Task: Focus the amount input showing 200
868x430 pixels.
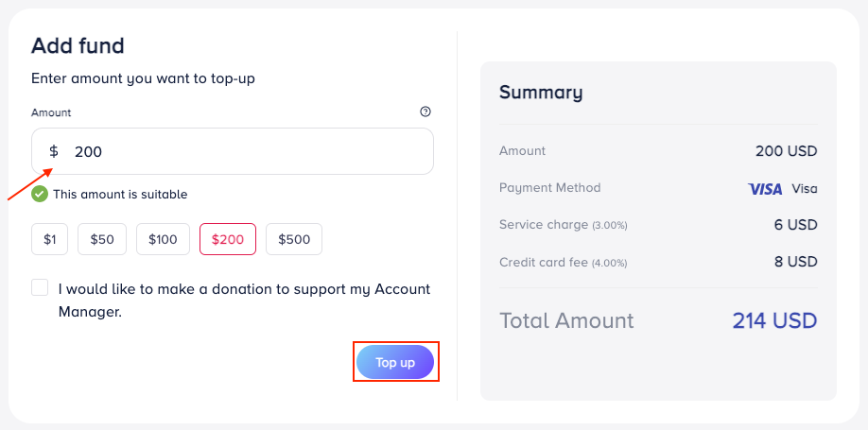Action: click(x=246, y=151)
